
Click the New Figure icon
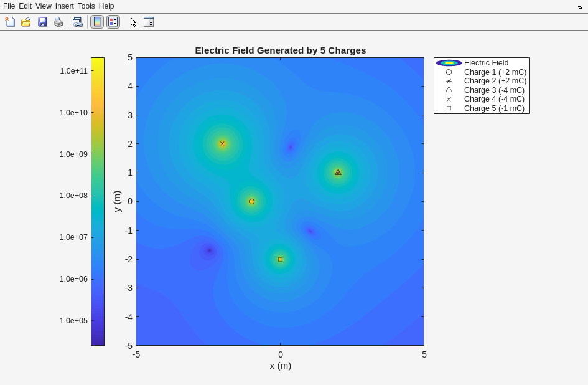coord(10,22)
